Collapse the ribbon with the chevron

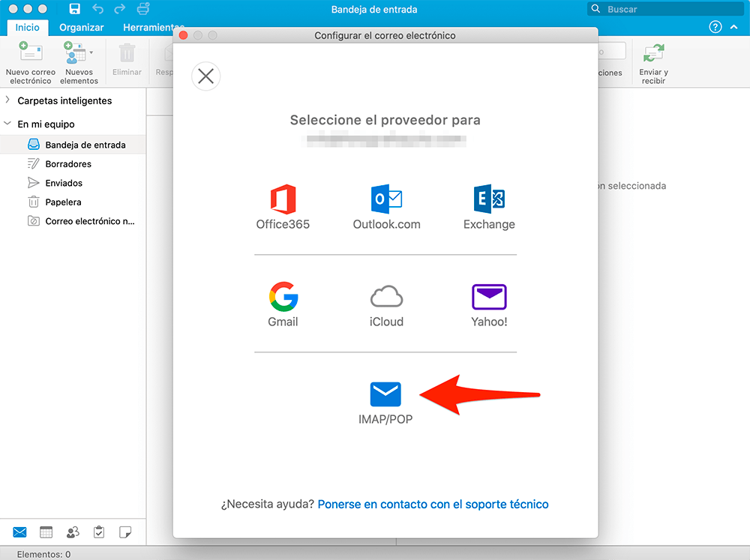pyautogui.click(x=733, y=27)
